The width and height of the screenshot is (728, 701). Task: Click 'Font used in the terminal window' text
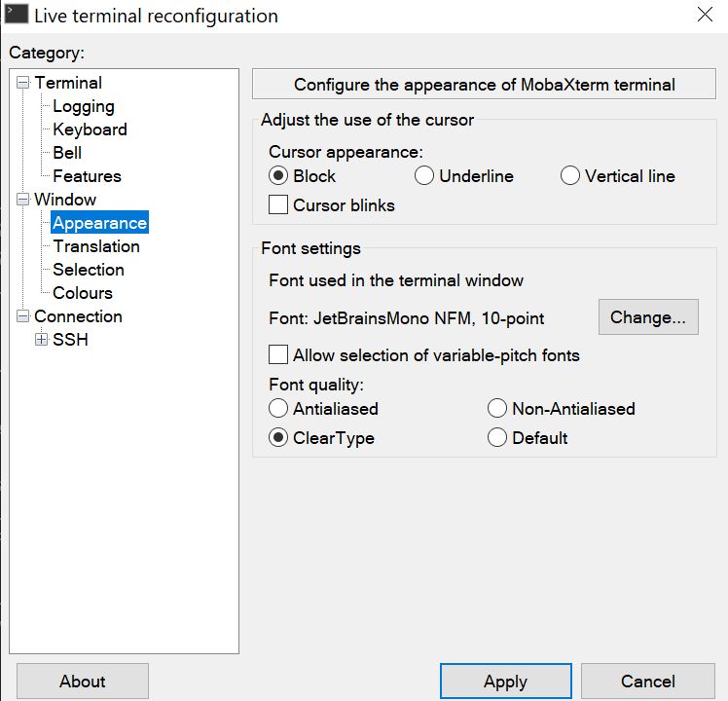click(396, 280)
